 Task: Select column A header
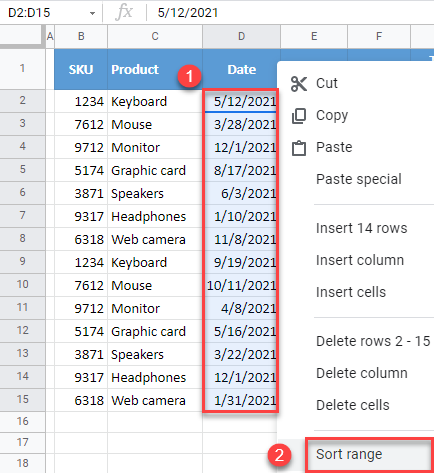pyautogui.click(x=50, y=36)
